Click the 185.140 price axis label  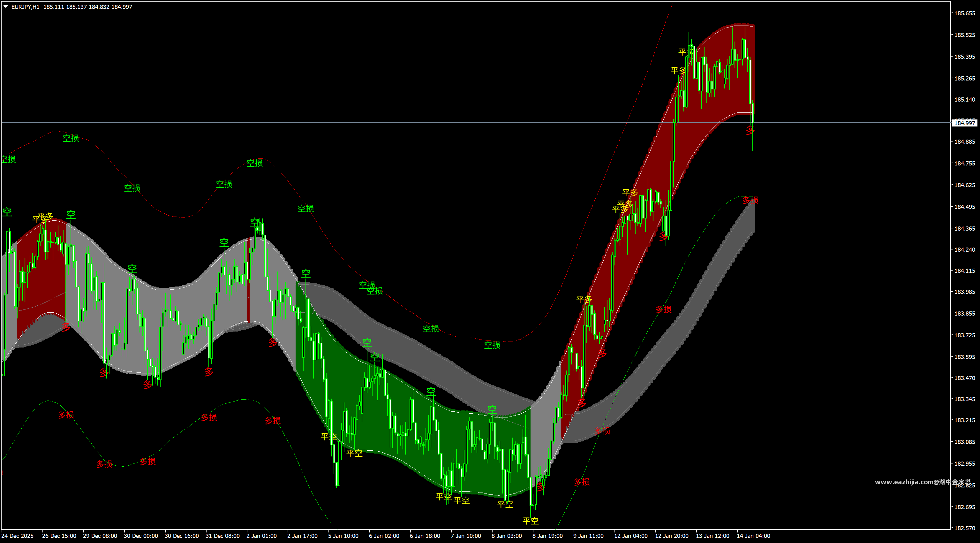click(965, 99)
